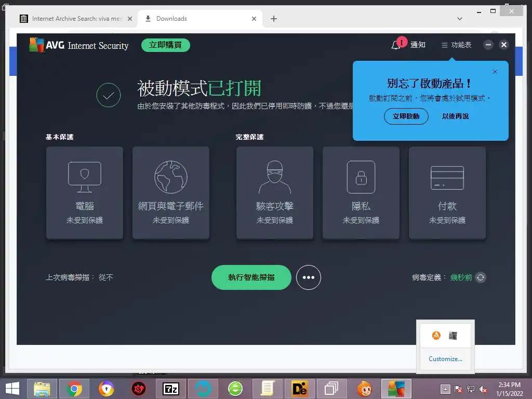Click the orange icon in tray overflow
Image resolution: width=532 pixels, height=399 pixels.
tap(436, 336)
